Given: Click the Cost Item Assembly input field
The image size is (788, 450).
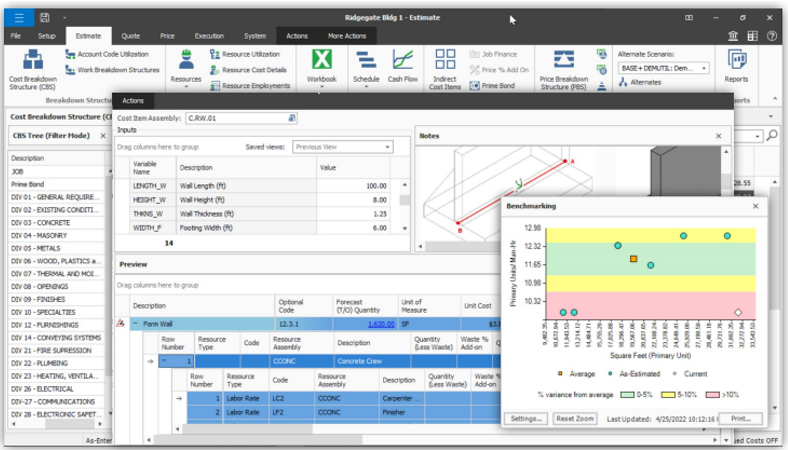Looking at the screenshot, I should [236, 118].
